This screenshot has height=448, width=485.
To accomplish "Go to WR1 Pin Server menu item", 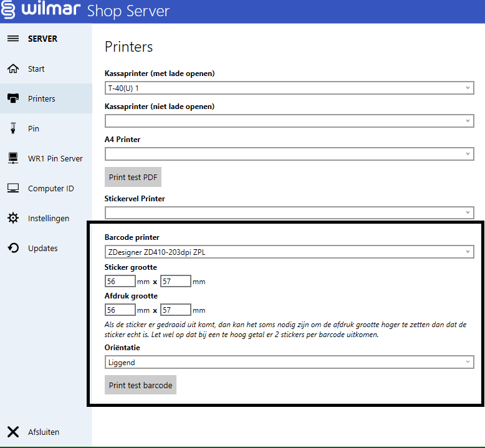I will pos(55,158).
